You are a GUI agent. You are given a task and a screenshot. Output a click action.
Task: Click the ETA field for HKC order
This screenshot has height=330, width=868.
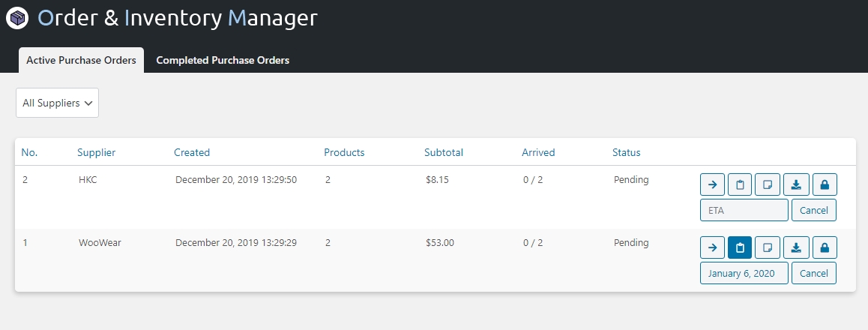pos(744,211)
